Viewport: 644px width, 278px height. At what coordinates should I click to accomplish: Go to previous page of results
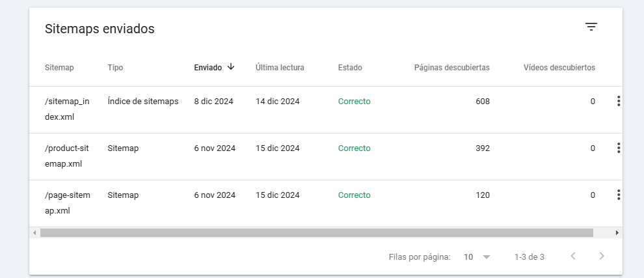573,257
